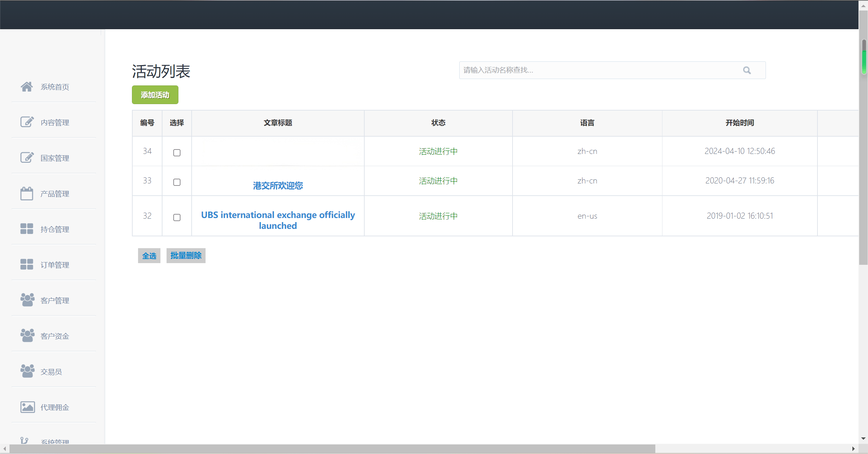Click the image icon beside 代理佣金
The width and height of the screenshot is (868, 454).
click(x=27, y=407)
